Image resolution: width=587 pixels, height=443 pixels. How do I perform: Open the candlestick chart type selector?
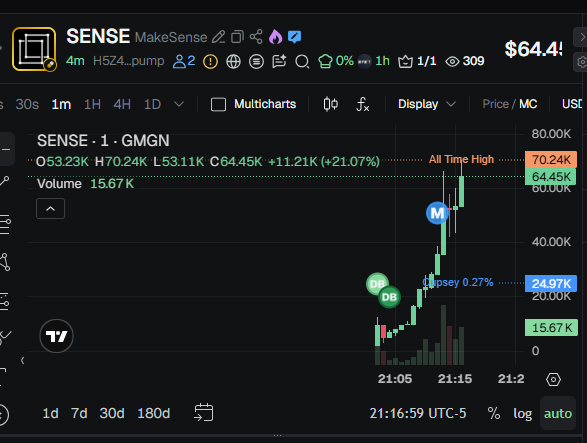[331, 104]
